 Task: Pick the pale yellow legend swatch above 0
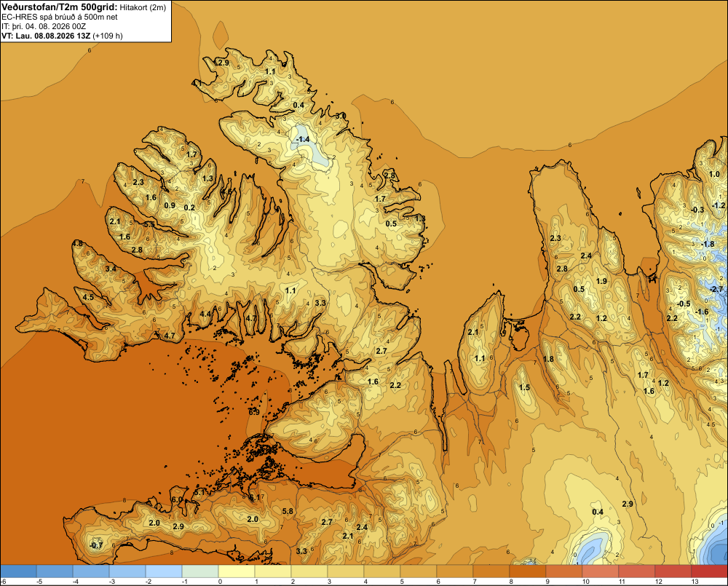coord(237,571)
